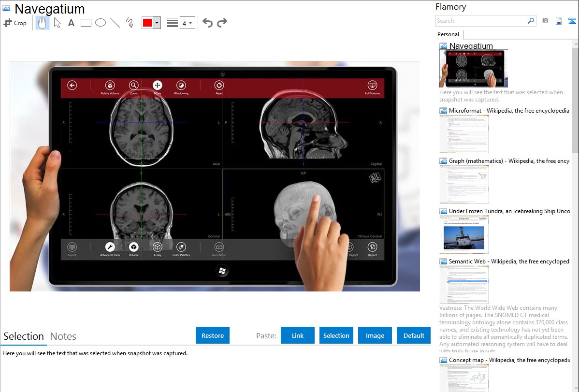Click the Report icon

(x=372, y=247)
